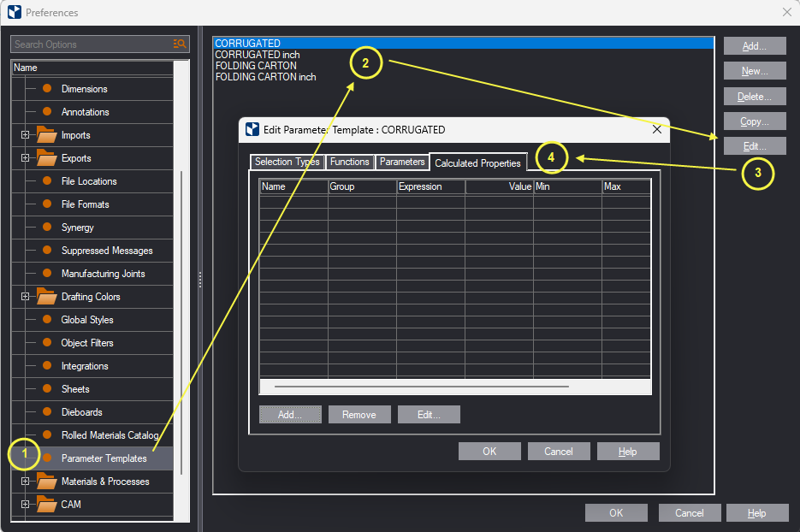Expand the Drafting Colors tree node
Viewport: 800px width, 532px height.
click(x=25, y=297)
